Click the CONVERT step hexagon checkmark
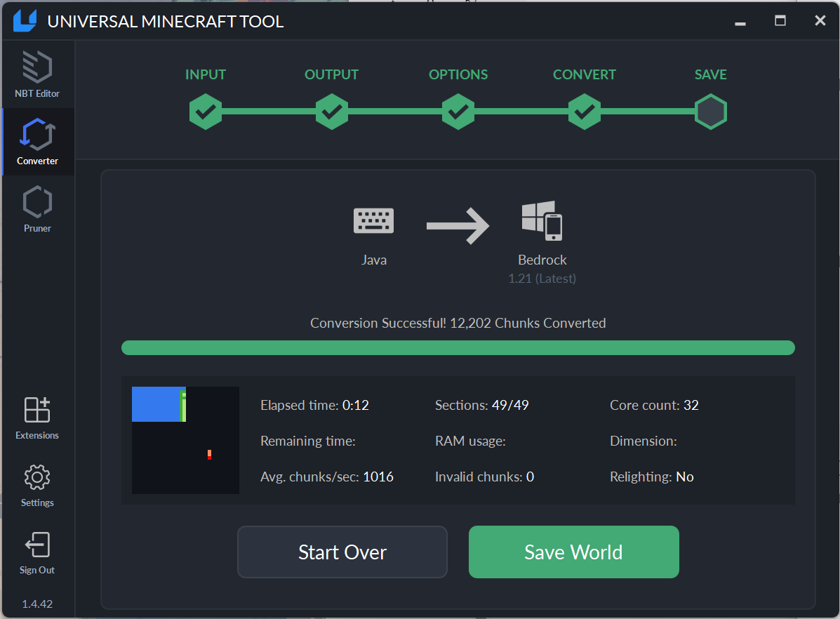The image size is (840, 619). click(x=585, y=112)
